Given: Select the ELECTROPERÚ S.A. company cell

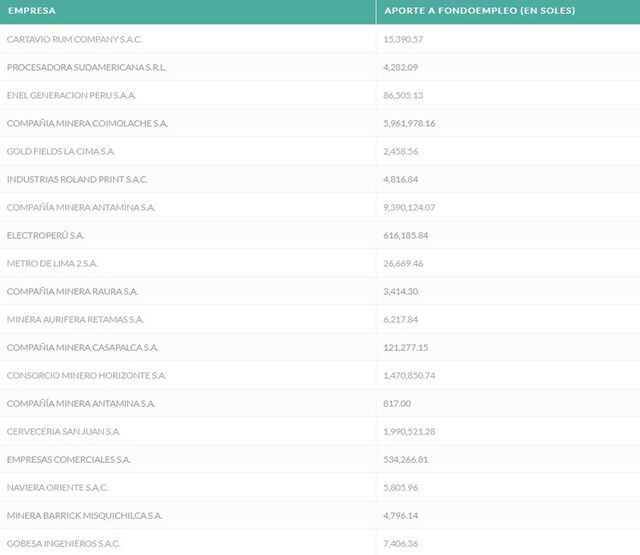Looking at the screenshot, I should click(45, 235).
